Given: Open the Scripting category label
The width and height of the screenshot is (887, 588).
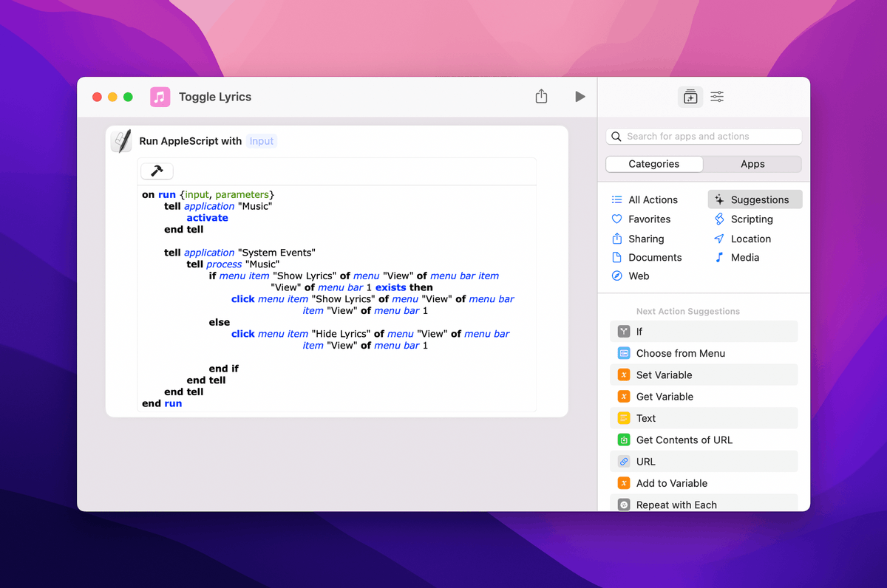Looking at the screenshot, I should pos(752,219).
